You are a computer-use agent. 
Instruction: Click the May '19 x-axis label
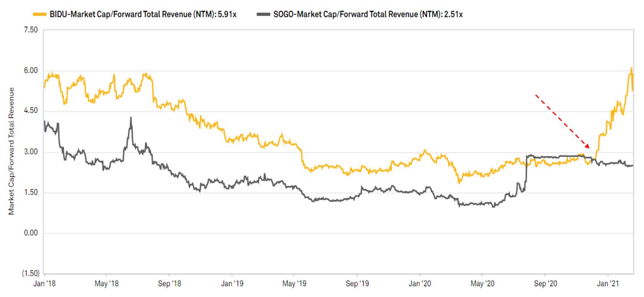point(294,284)
